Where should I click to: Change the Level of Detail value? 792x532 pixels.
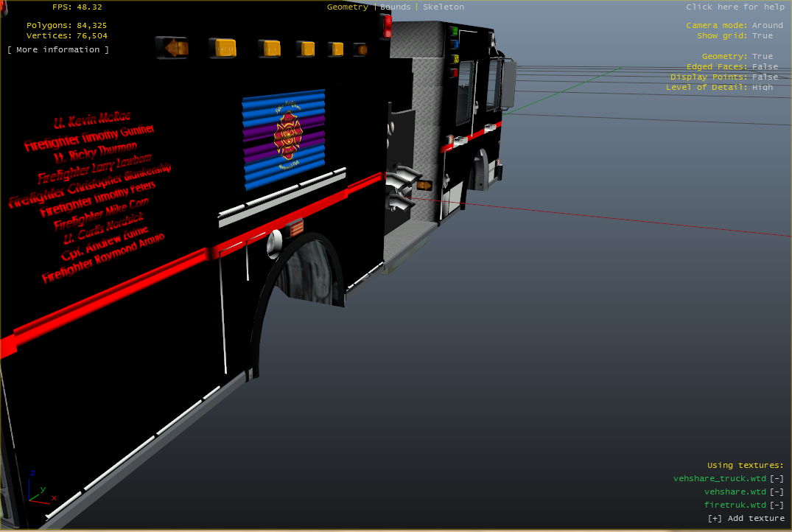(x=763, y=87)
